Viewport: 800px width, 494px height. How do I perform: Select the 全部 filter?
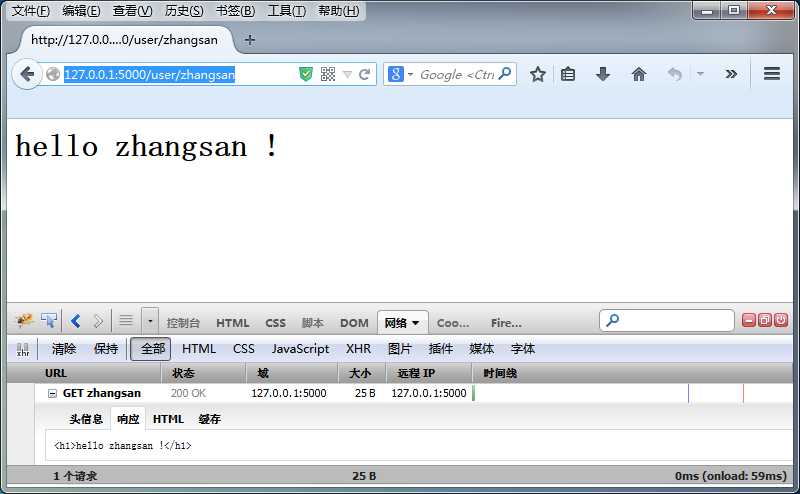(x=151, y=349)
